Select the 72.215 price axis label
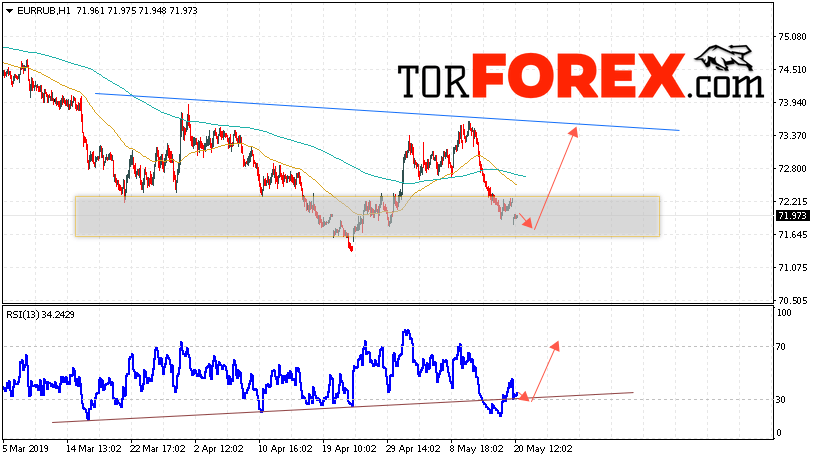 793,201
